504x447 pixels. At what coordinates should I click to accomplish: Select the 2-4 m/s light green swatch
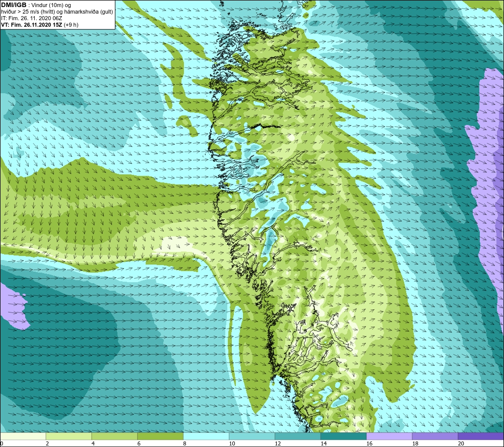69,436
